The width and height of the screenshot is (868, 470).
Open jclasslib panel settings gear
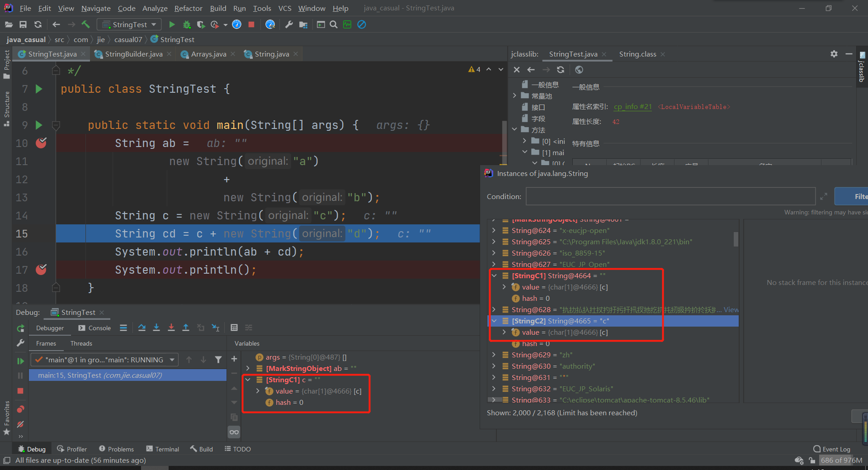[834, 54]
